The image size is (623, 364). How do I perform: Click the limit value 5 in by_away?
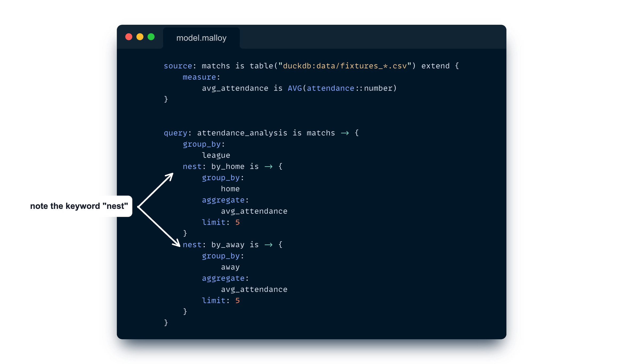tap(237, 301)
